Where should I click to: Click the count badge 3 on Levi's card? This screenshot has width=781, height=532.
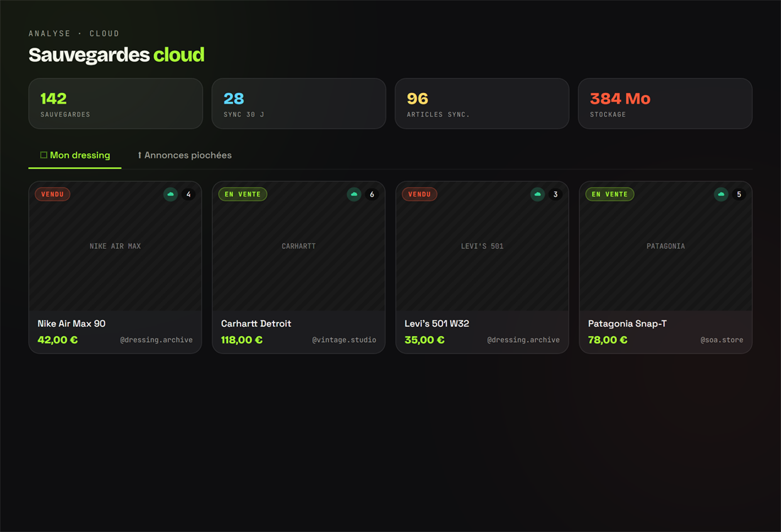coord(555,194)
